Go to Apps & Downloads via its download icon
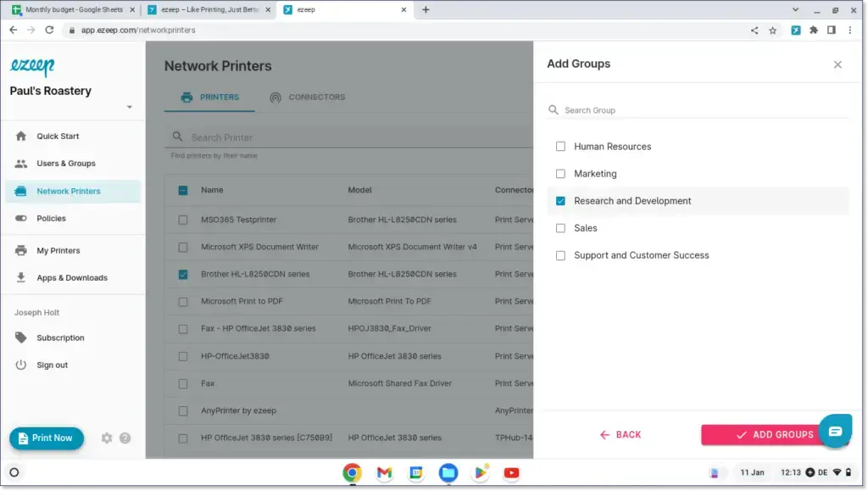This screenshot has height=491, width=868. pyautogui.click(x=19, y=277)
